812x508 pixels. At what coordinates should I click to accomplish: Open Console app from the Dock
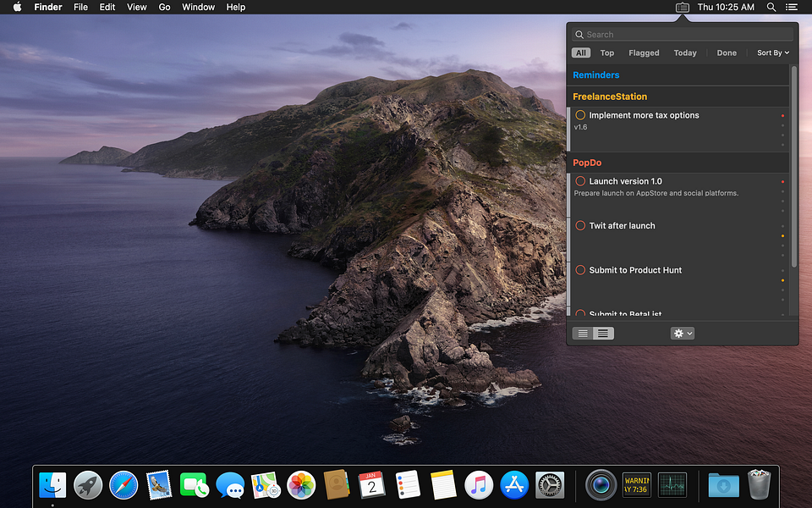637,485
